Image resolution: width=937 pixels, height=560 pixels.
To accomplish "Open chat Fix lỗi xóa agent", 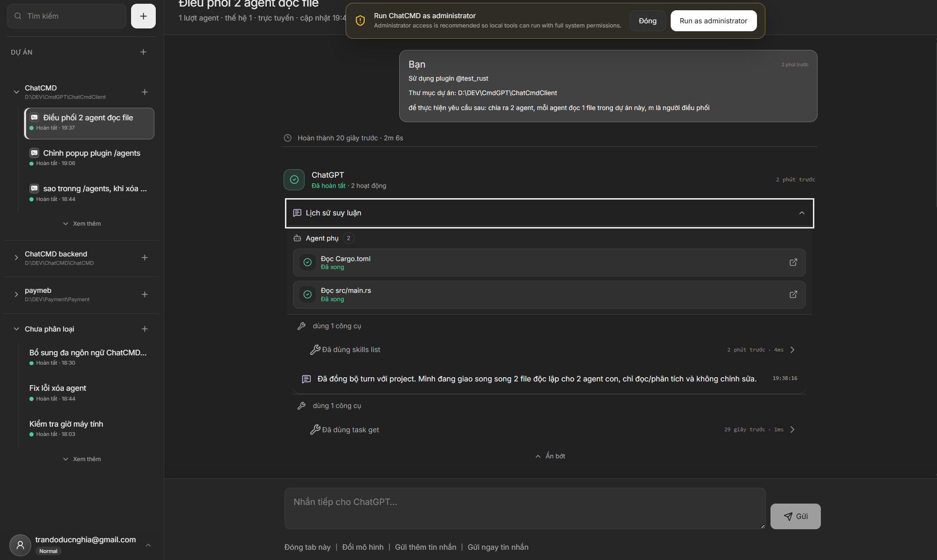I will 89,393.
